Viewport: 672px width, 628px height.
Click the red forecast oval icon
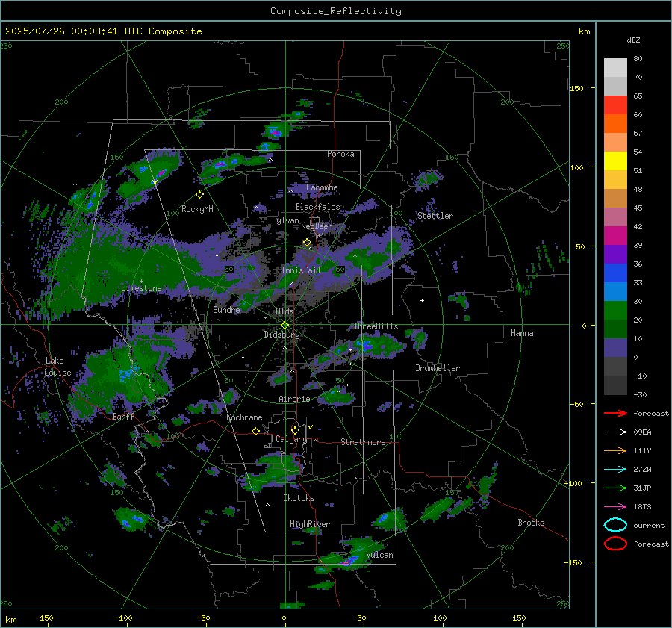(615, 544)
